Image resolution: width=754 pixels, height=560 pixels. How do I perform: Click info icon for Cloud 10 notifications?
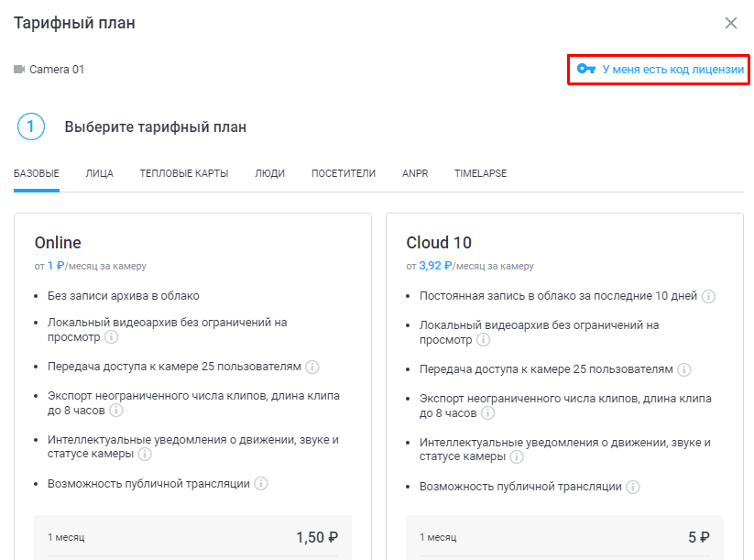[517, 457]
